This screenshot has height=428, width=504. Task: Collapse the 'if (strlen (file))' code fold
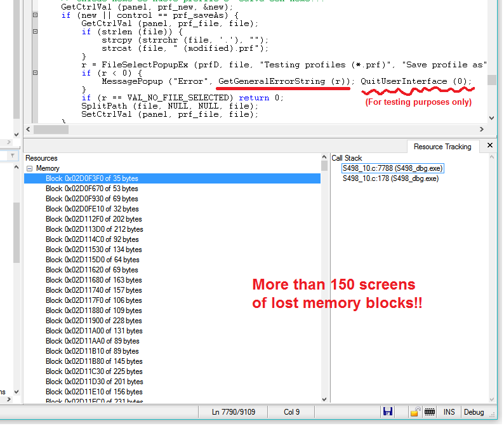click(36, 32)
